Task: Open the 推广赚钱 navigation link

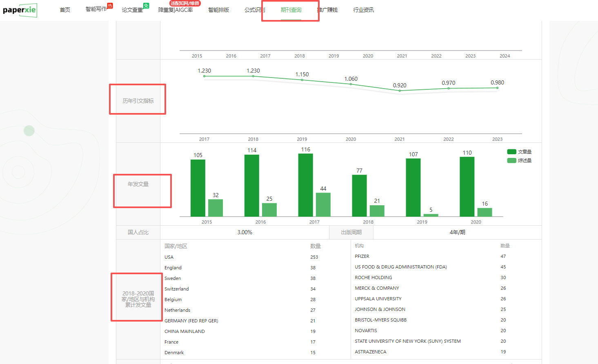Action: (x=327, y=10)
